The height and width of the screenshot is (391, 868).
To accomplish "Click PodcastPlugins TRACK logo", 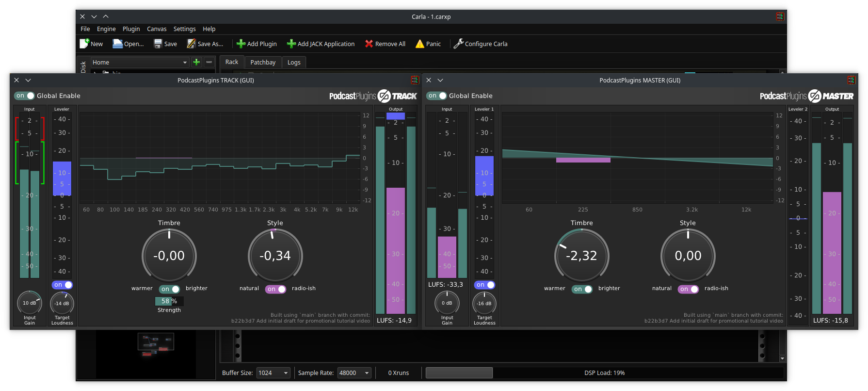I will pyautogui.click(x=373, y=96).
